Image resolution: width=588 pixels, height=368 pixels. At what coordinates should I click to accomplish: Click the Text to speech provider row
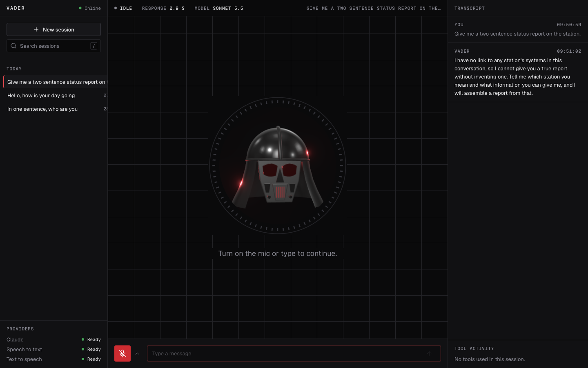tap(53, 359)
